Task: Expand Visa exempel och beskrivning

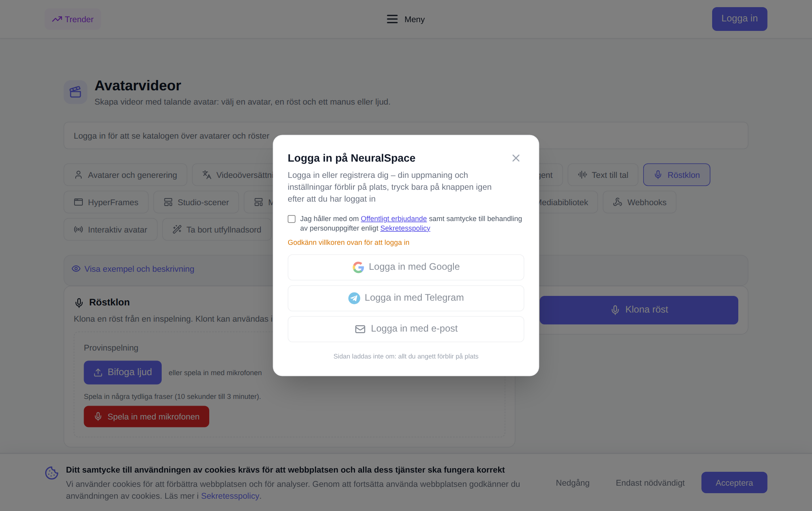Action: click(x=139, y=269)
